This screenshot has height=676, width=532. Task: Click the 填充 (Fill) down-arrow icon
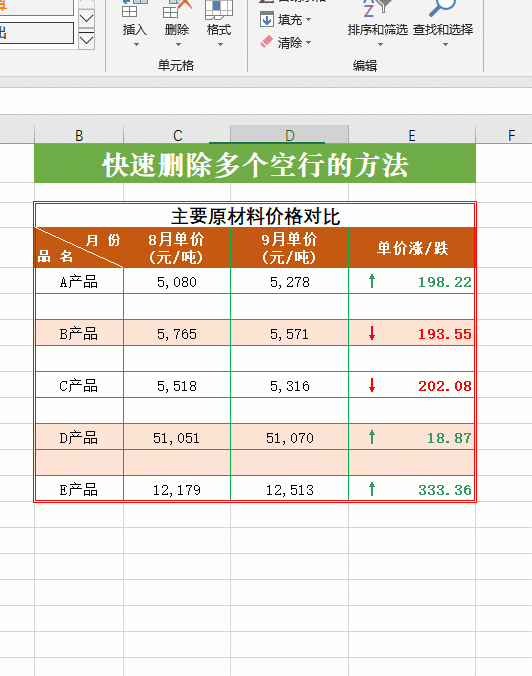(267, 19)
